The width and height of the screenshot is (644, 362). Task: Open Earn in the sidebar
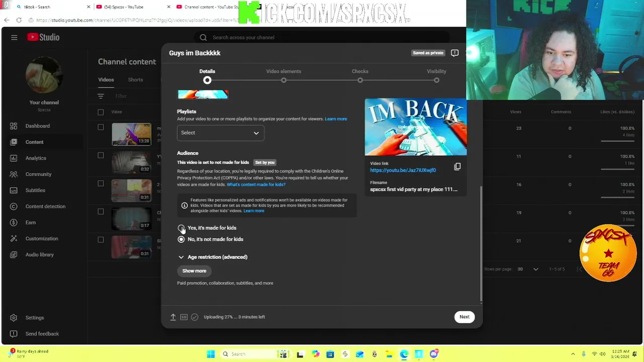click(x=30, y=222)
